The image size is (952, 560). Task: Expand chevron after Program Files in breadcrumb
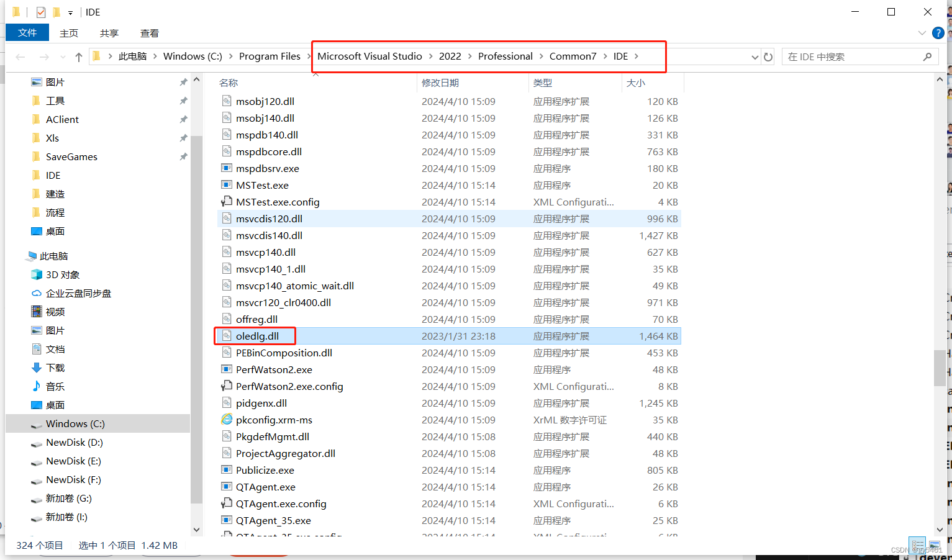(309, 56)
